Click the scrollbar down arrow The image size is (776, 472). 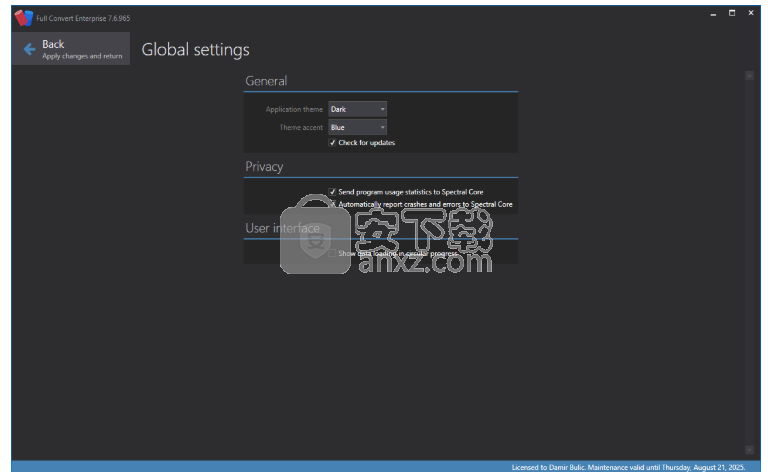tap(750, 450)
